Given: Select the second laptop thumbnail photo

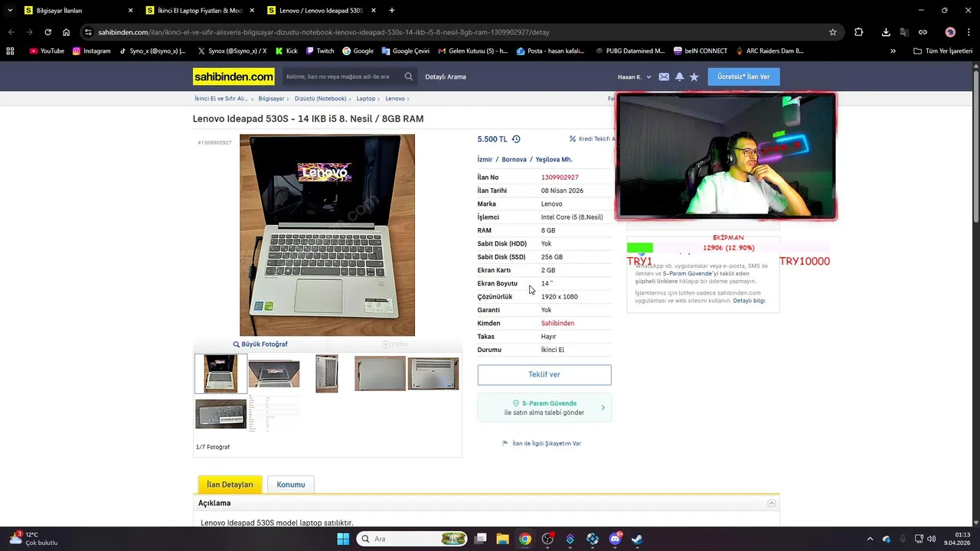Looking at the screenshot, I should click(x=274, y=374).
